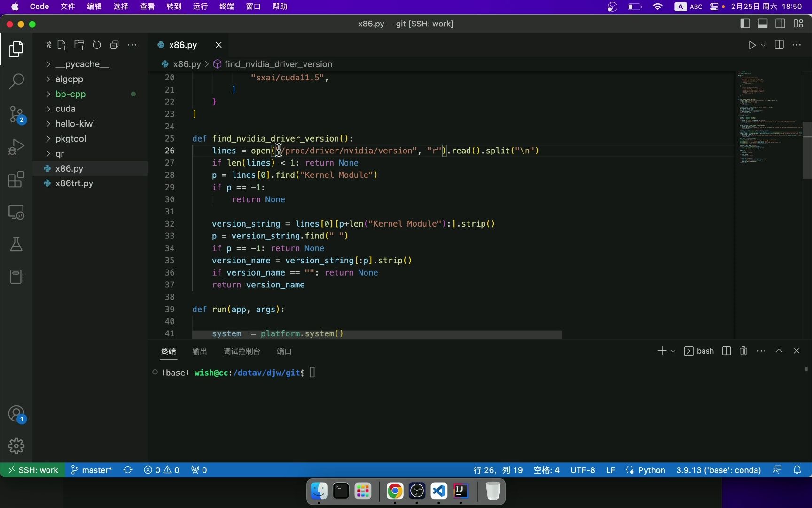
Task: Click the editor horizontal scrollbar
Action: tap(377, 334)
